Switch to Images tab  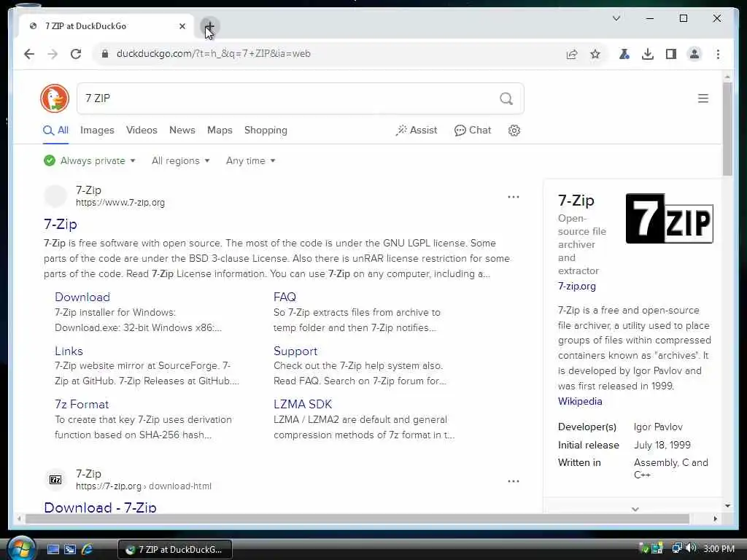click(x=97, y=131)
